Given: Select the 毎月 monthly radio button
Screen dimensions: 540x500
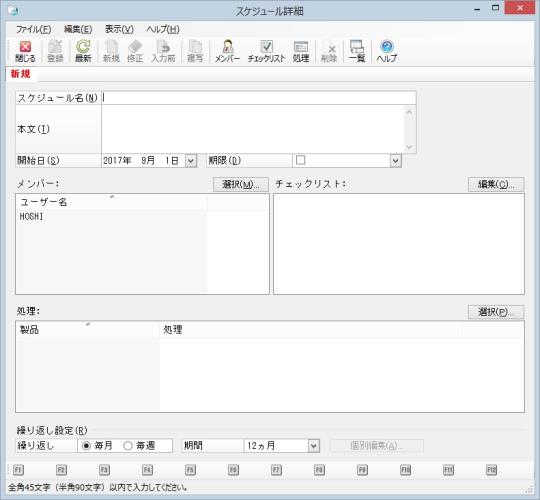Looking at the screenshot, I should pyautogui.click(x=86, y=446).
